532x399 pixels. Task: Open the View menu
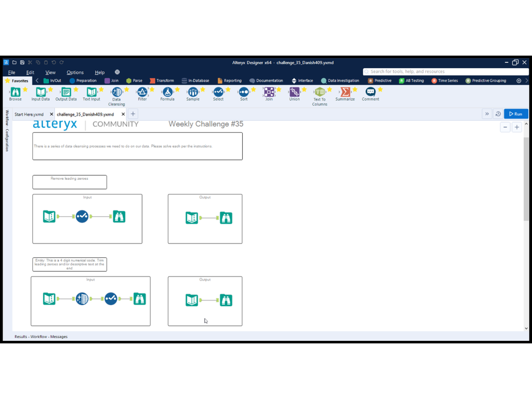tap(51, 72)
